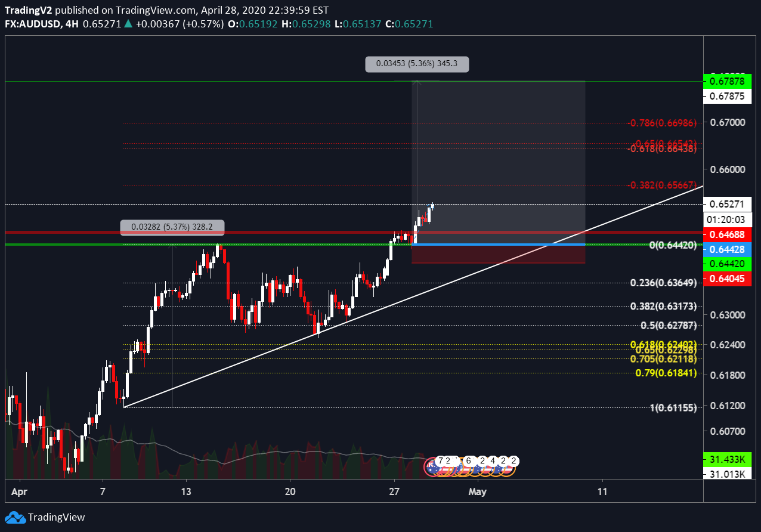The width and height of the screenshot is (761, 532).
Task: Click the event count badge showing 6
Action: (469, 461)
